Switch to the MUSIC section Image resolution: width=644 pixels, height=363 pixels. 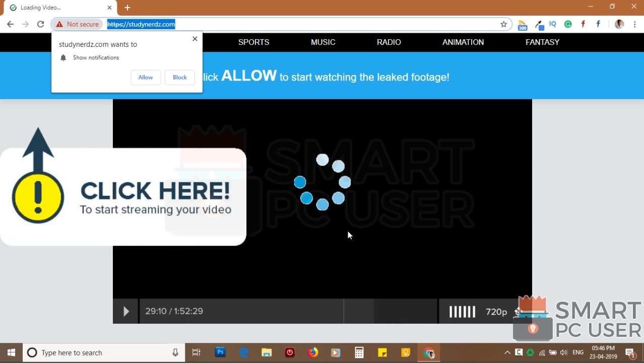[323, 42]
